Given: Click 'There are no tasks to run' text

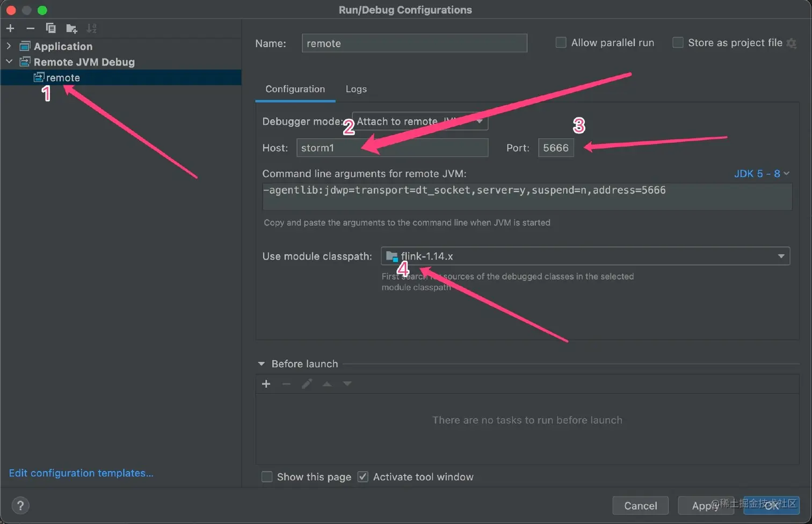Looking at the screenshot, I should tap(527, 420).
